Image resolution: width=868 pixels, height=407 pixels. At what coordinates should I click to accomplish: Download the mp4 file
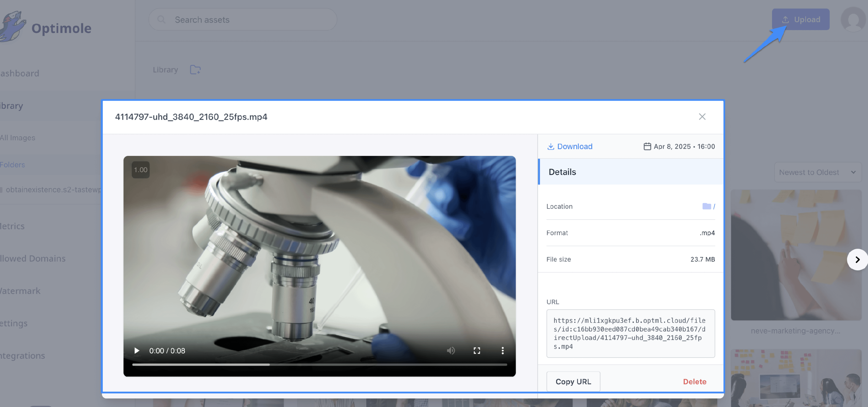[569, 146]
